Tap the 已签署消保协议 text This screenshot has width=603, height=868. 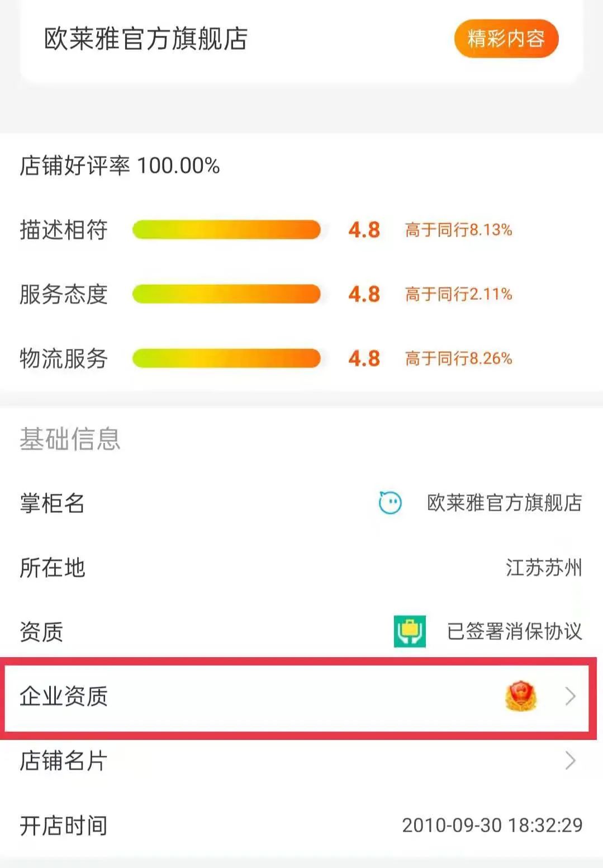515,631
